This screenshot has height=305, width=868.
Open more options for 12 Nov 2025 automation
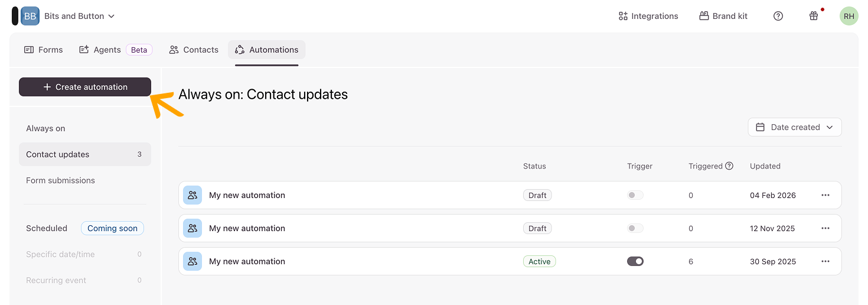(825, 228)
